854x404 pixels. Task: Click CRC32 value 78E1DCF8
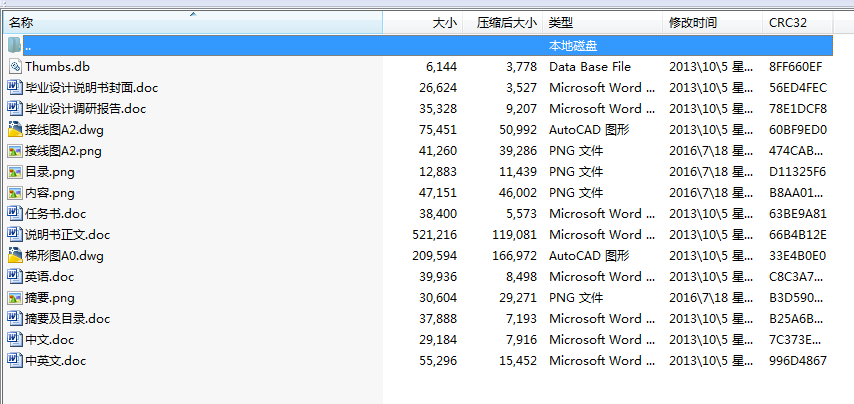click(798, 108)
